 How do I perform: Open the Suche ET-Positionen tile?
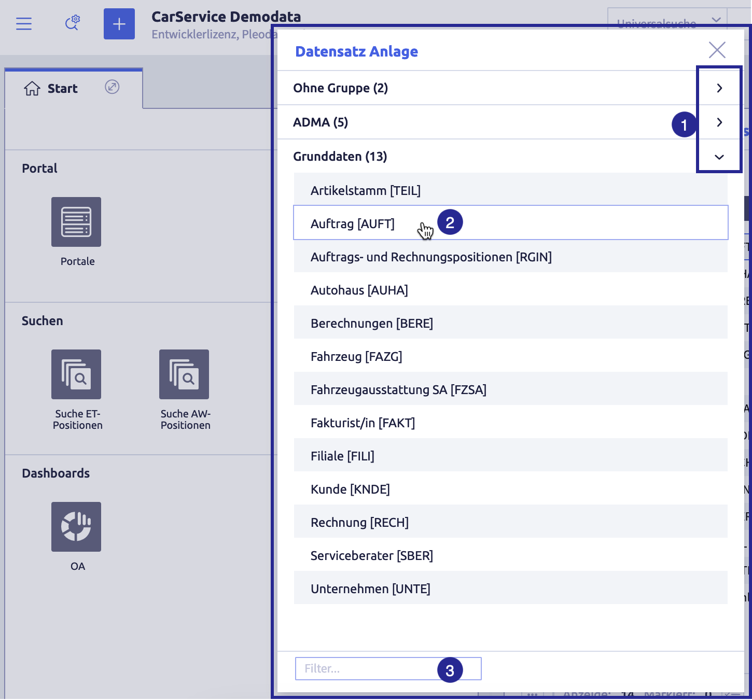[76, 374]
